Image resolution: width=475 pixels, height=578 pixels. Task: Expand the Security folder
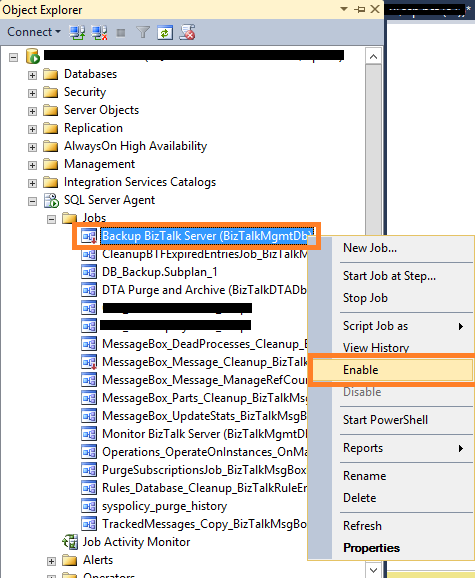point(32,93)
